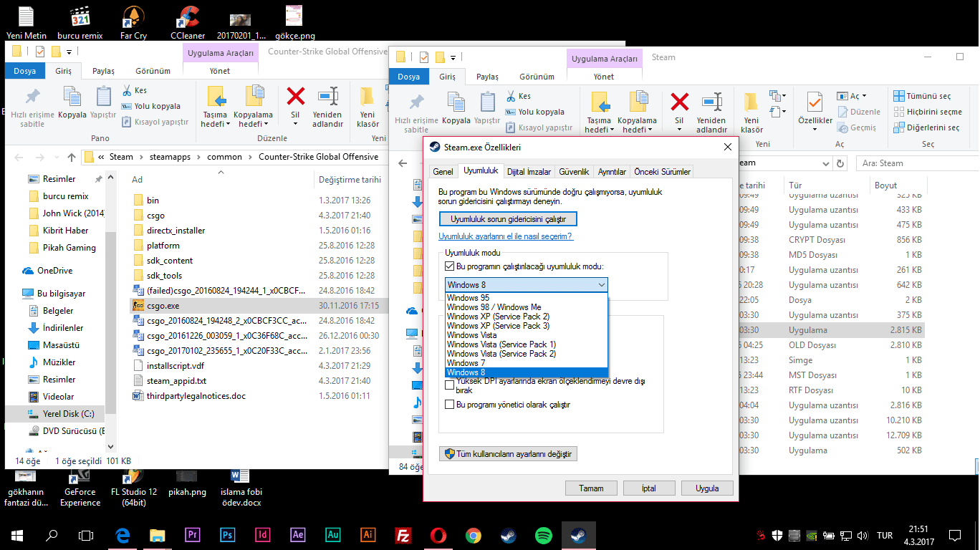Confirm dialog with Tamam
This screenshot has height=550, width=980.
pyautogui.click(x=591, y=488)
